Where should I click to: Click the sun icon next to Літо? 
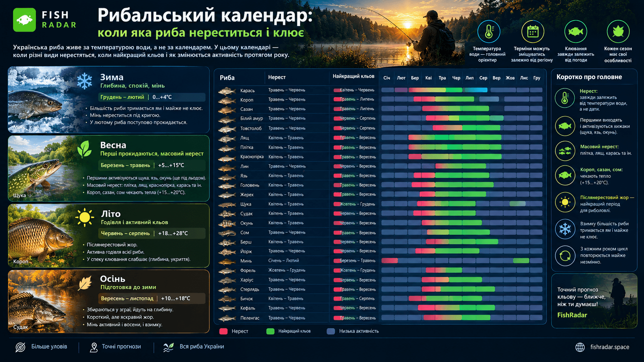tap(85, 217)
